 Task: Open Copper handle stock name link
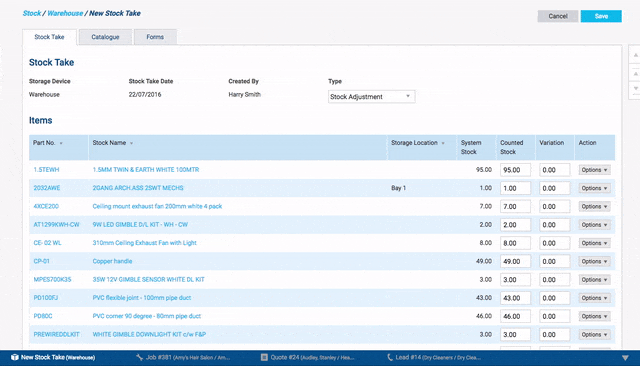[112, 262]
